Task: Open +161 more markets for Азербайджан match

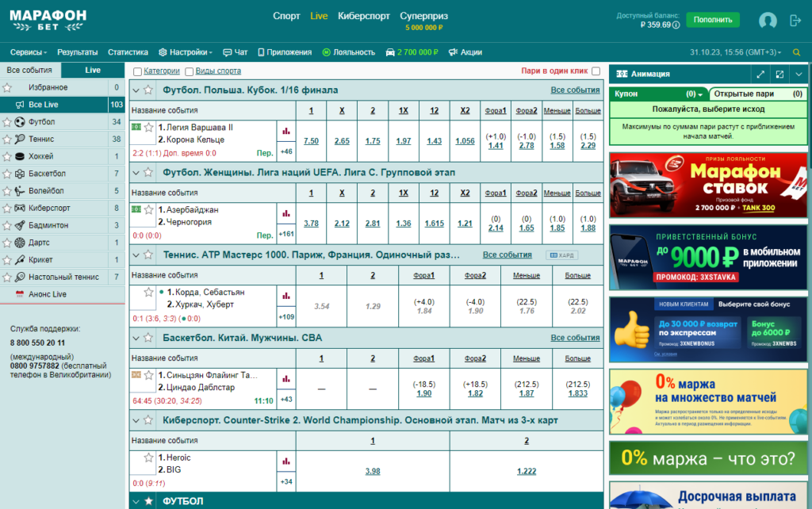Action: pos(285,234)
